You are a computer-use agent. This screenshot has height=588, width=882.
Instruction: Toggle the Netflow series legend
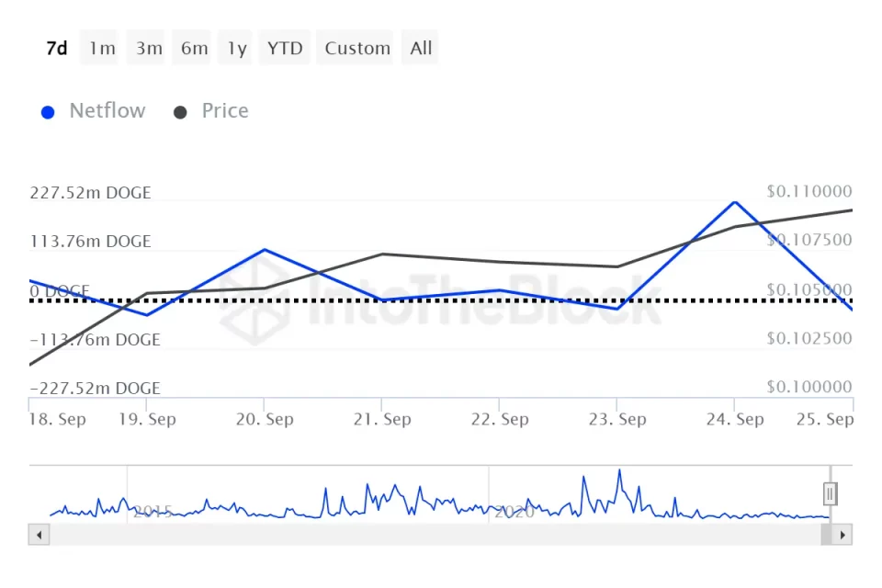tap(107, 111)
